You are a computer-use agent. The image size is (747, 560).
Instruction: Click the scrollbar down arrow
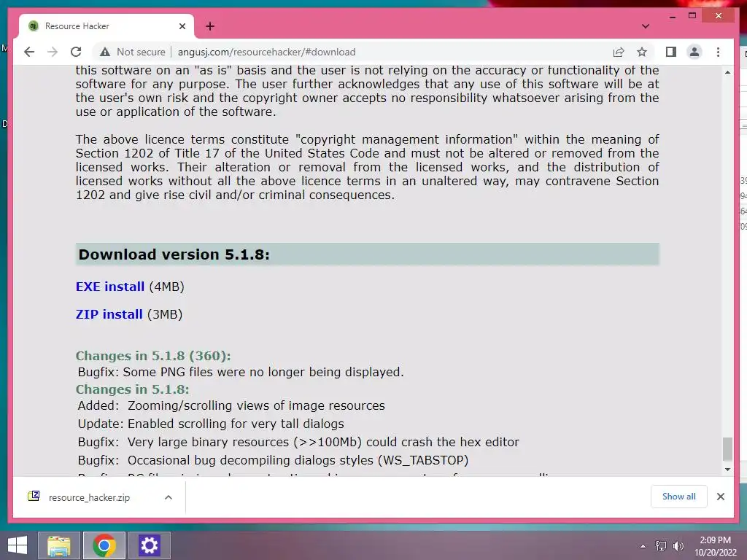(727, 470)
